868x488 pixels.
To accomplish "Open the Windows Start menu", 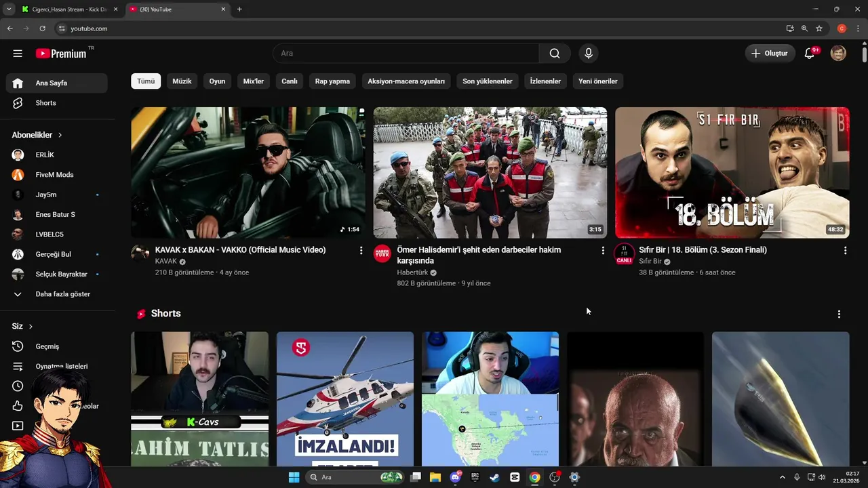I will click(294, 477).
